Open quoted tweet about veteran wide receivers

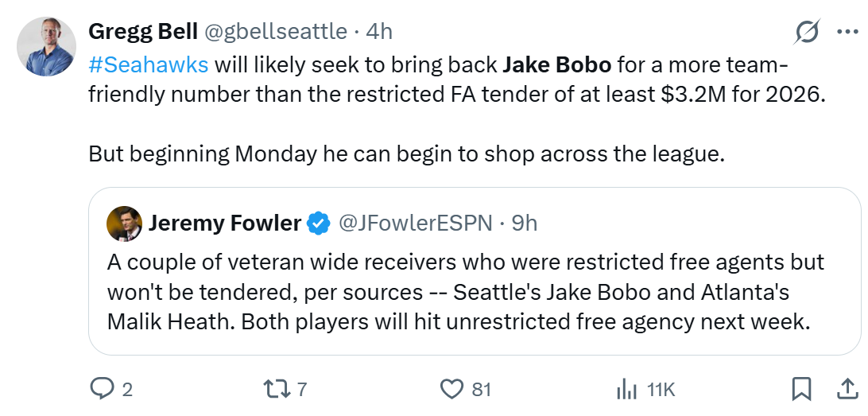tap(465, 293)
